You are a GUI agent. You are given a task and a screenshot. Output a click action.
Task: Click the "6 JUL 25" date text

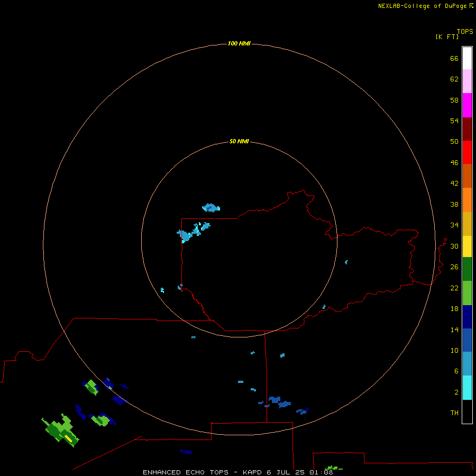click(x=286, y=472)
